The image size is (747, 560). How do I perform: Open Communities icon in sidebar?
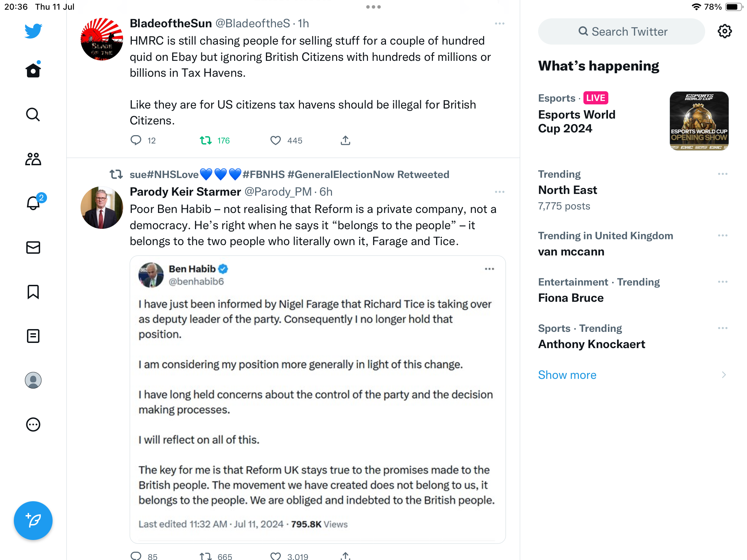tap(33, 159)
